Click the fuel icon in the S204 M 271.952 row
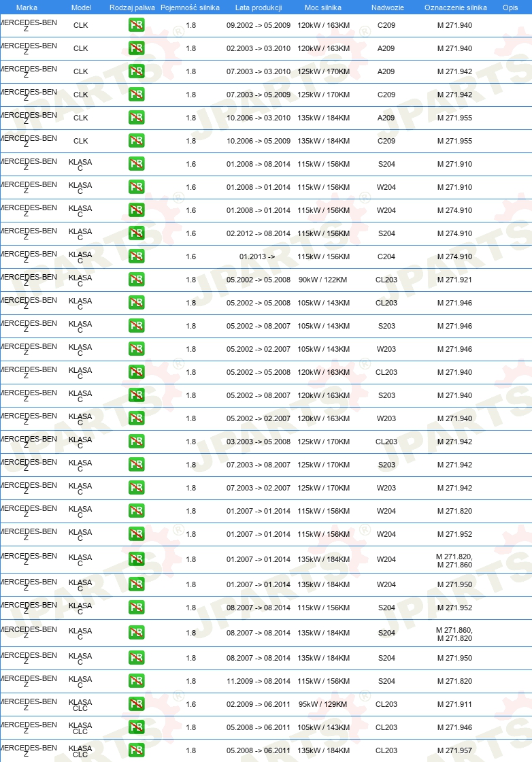 pyautogui.click(x=137, y=608)
